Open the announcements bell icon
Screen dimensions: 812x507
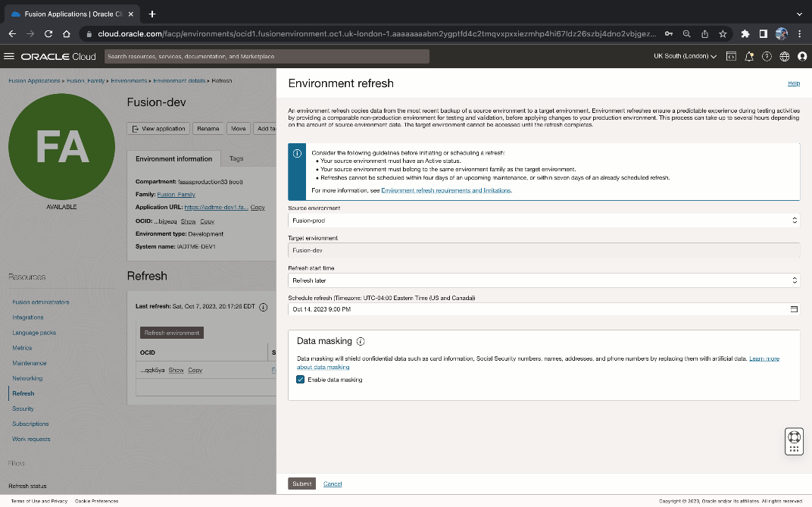749,56
